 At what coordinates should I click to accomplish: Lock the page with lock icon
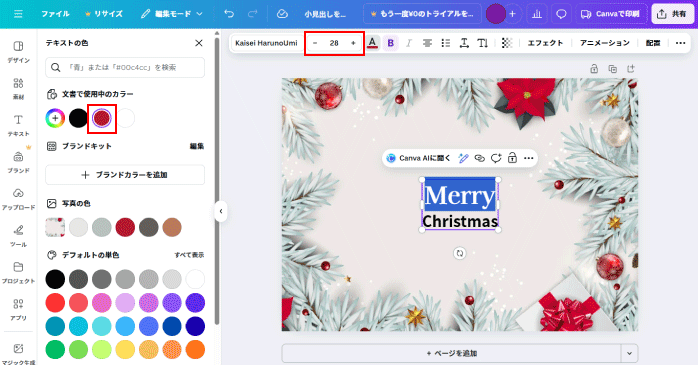pyautogui.click(x=594, y=69)
